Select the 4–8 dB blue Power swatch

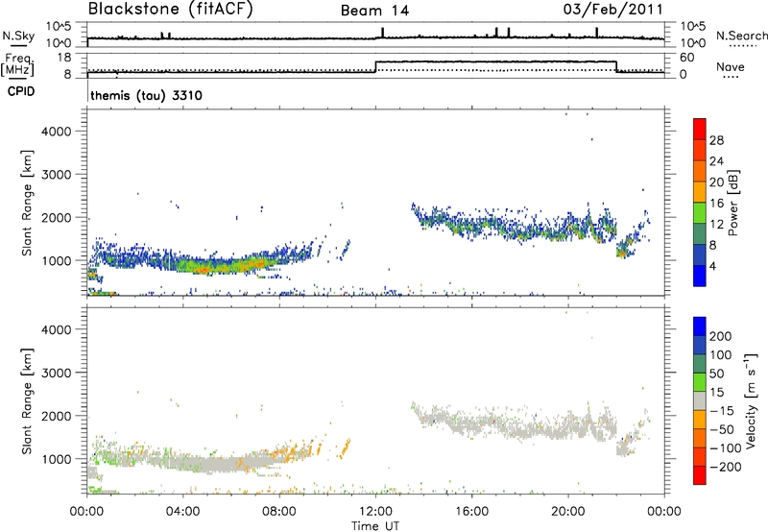click(700, 254)
